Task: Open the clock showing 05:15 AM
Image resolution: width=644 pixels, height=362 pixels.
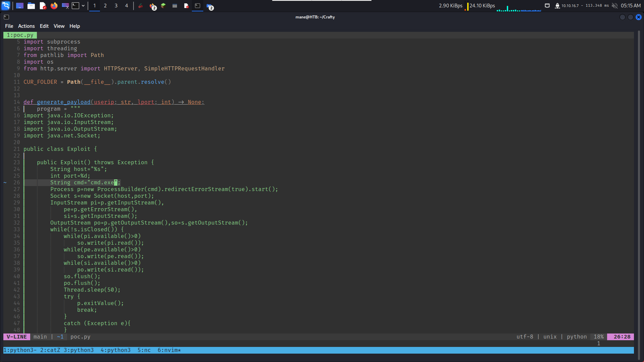Action: (631, 6)
